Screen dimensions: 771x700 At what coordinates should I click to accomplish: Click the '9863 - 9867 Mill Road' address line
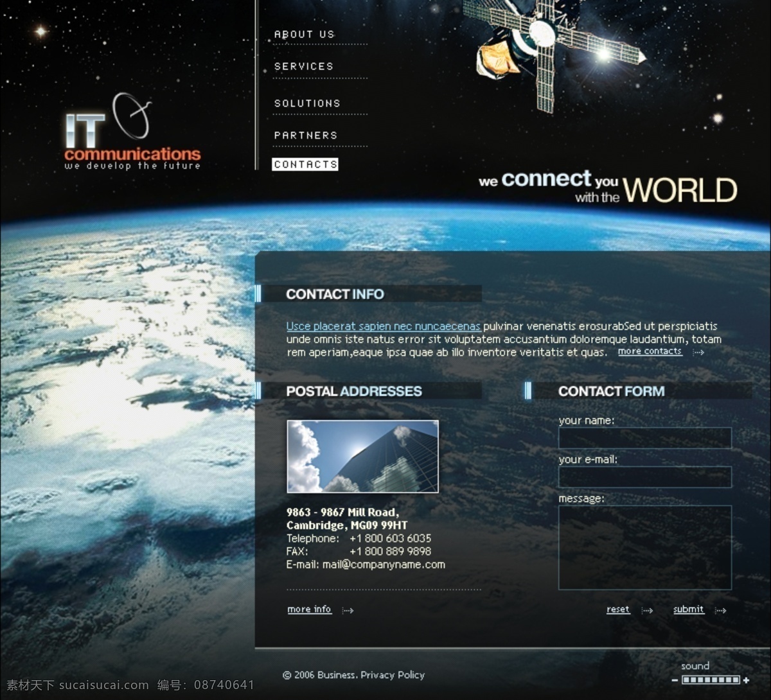tap(342, 512)
